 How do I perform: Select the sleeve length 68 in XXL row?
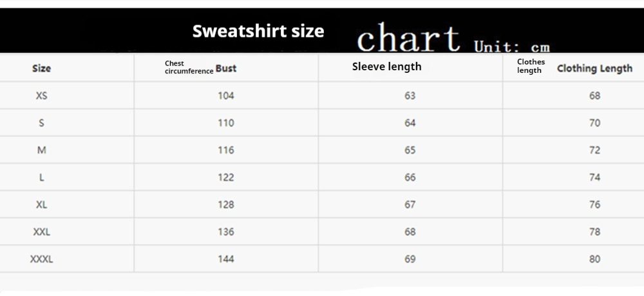410,232
